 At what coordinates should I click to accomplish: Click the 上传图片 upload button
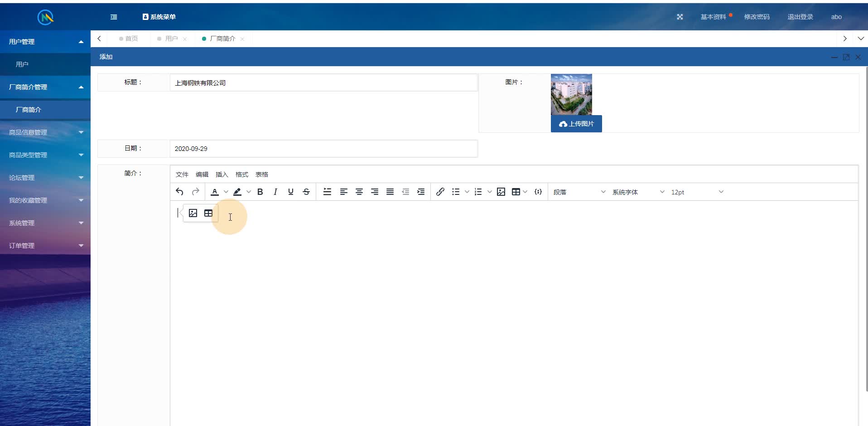tap(576, 123)
